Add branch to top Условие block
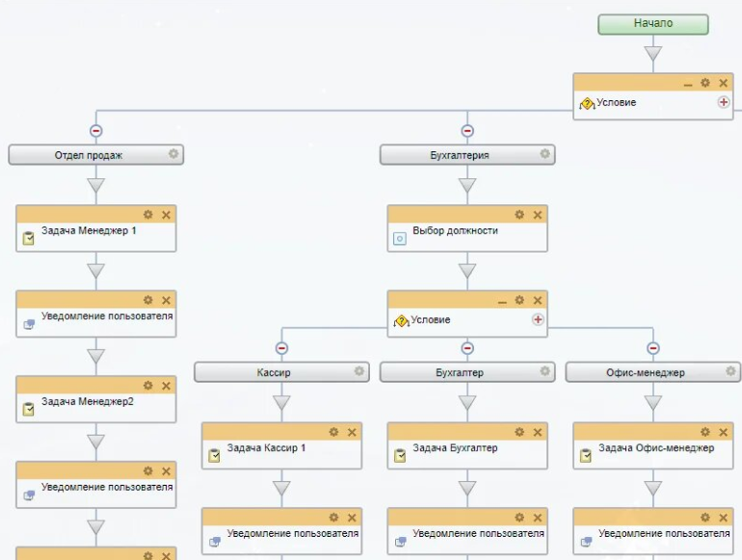742x560 pixels. click(724, 102)
